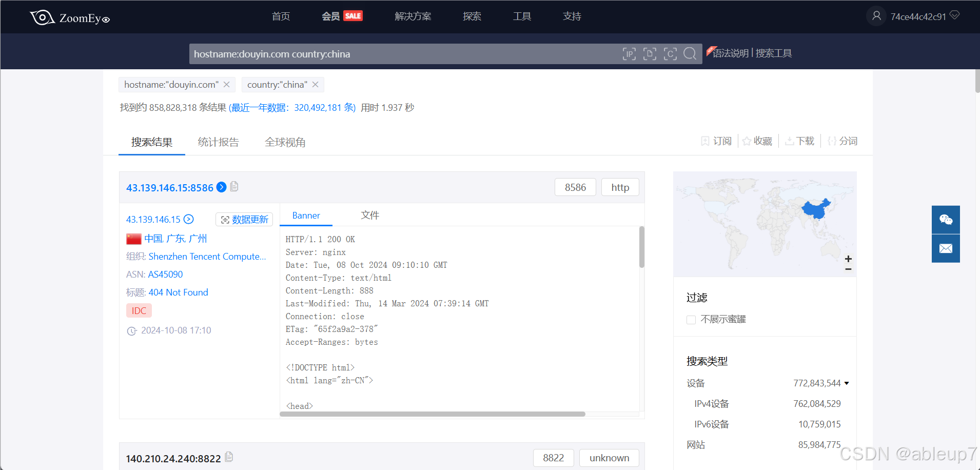Click the AS45090 ASN link
Image resolution: width=980 pixels, height=470 pixels.
165,275
